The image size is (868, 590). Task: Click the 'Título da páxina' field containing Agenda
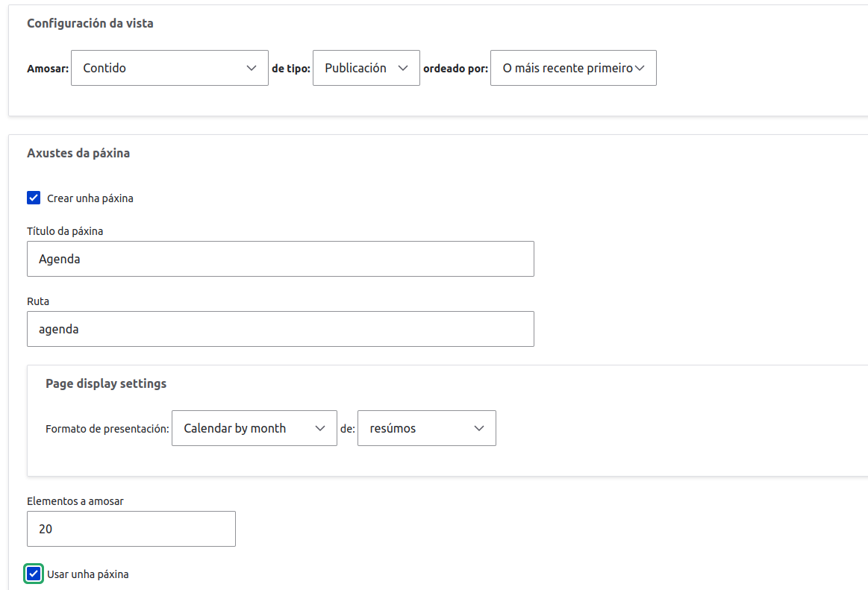click(280, 259)
